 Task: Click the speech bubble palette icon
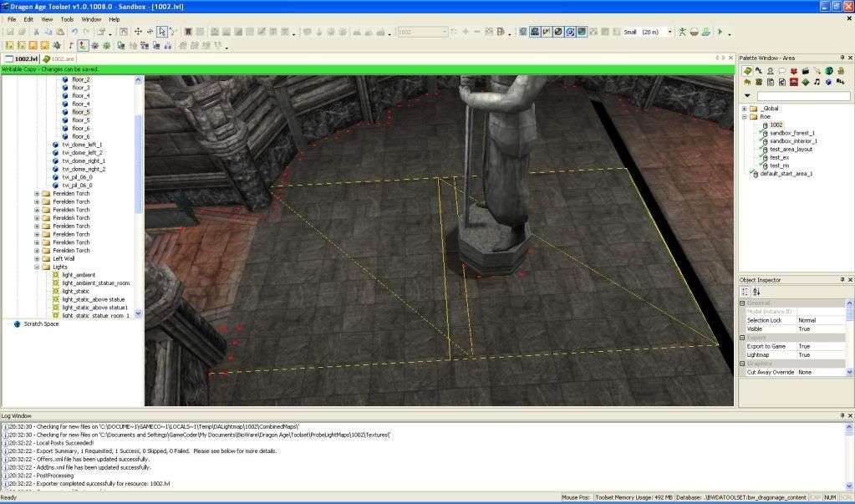(781, 71)
